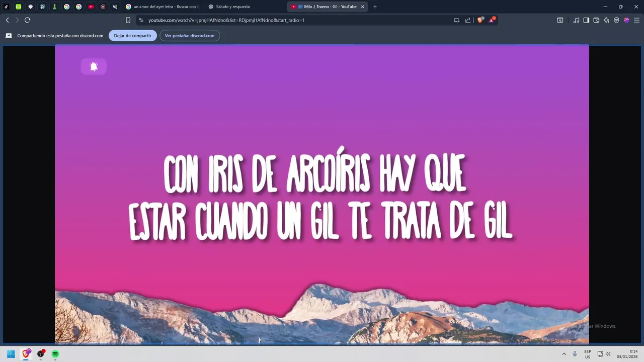Viewport: 644px width, 362px height.
Task: Open the browser hamburger main menu
Action: click(636, 20)
